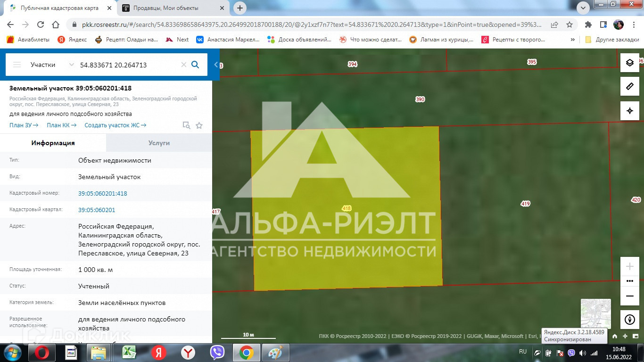Reset map orientation with compass button
This screenshot has width=644, height=362.
[630, 320]
